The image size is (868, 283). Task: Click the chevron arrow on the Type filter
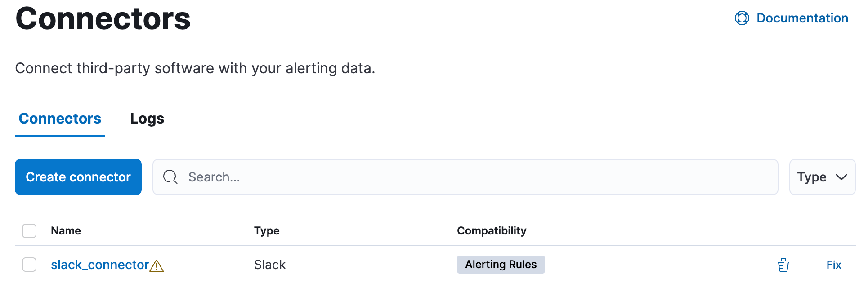(841, 177)
